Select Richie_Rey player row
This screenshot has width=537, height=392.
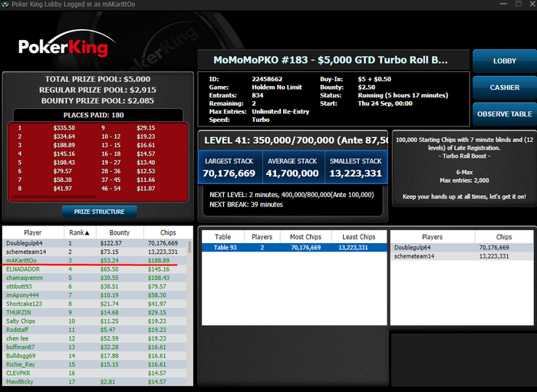tap(95, 364)
